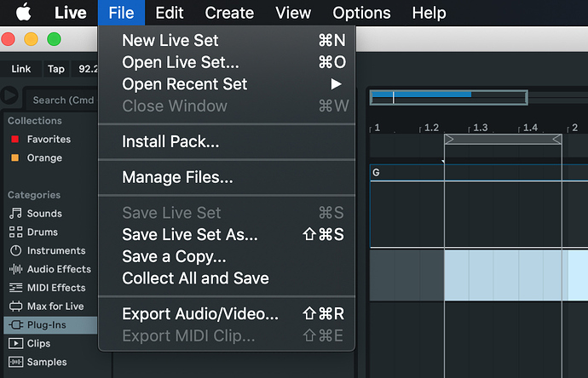
Task: Select the Instruments category
Action: [x=56, y=250]
